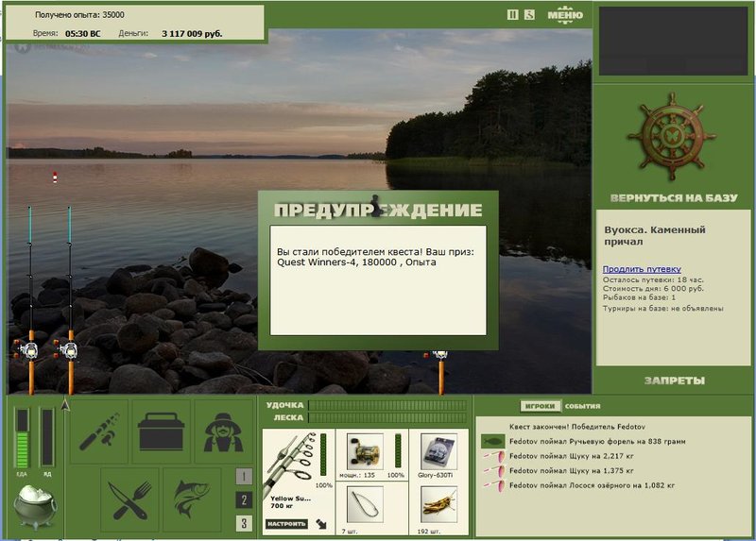Open the caught fish icon

[192, 499]
